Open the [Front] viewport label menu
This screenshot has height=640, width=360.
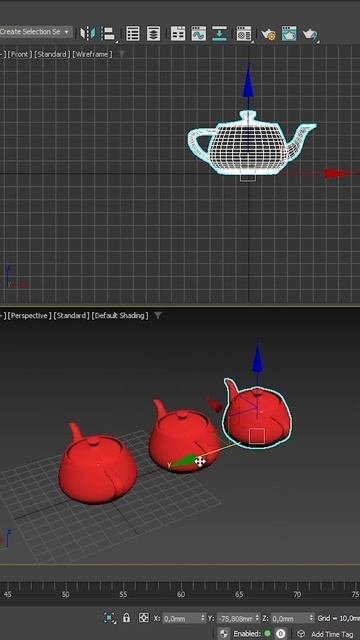click(x=20, y=54)
